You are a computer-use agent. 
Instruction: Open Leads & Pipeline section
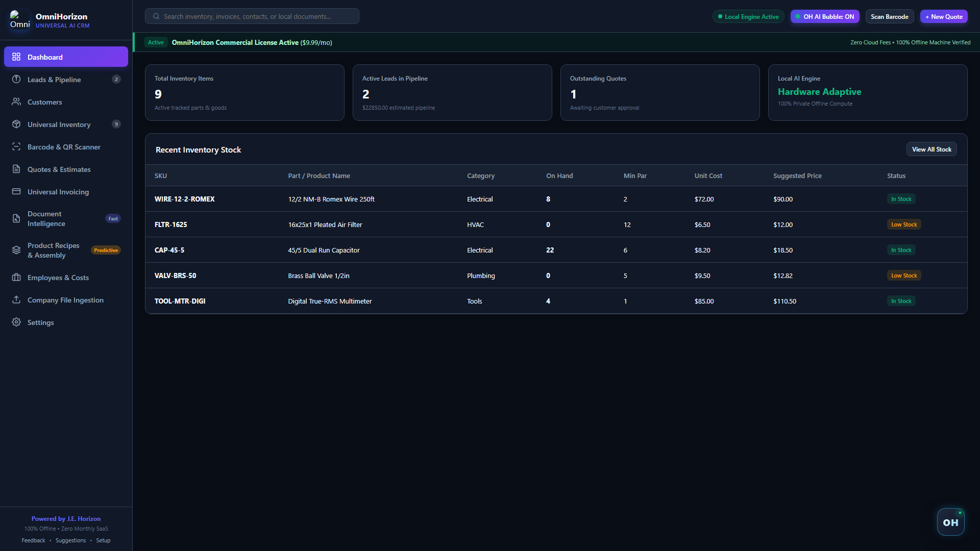(66, 79)
